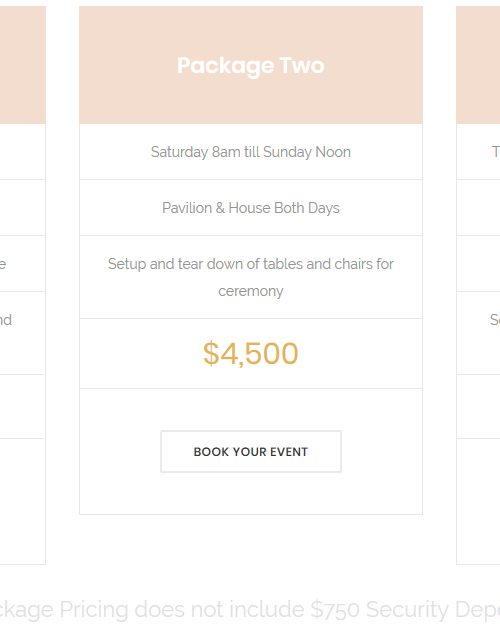This screenshot has height=627, width=500.
Task: Click the word EVENT on the booking button
Action: 289,452
